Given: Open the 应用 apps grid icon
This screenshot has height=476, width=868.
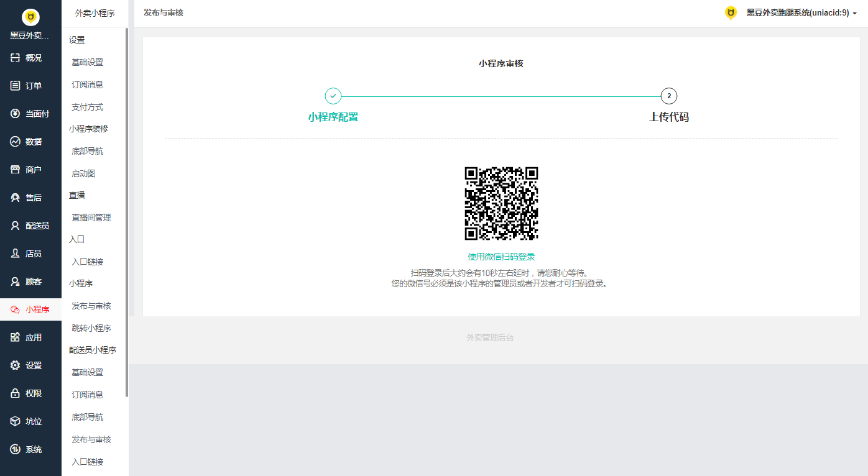Looking at the screenshot, I should click(16, 337).
